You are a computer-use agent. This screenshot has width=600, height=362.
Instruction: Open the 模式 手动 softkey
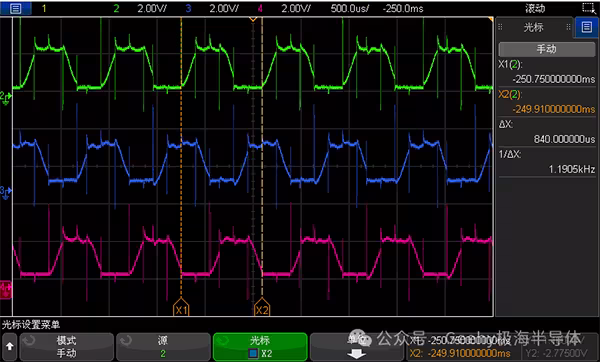tap(67, 347)
